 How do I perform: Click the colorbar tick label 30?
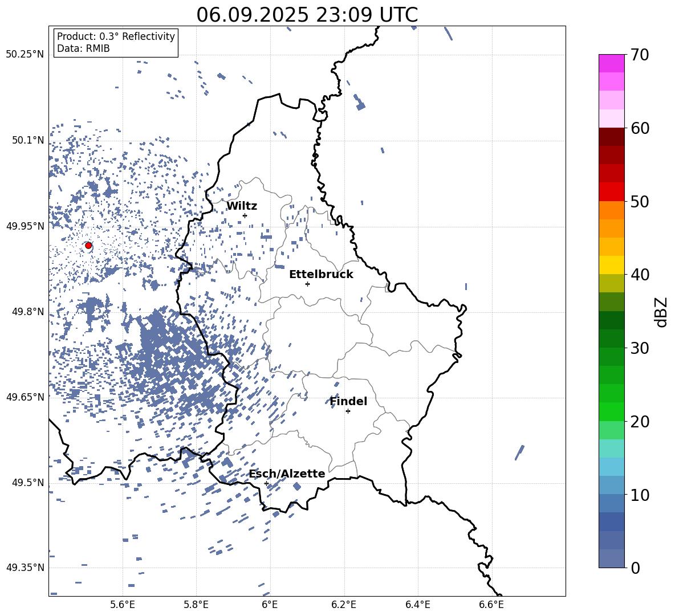[640, 348]
